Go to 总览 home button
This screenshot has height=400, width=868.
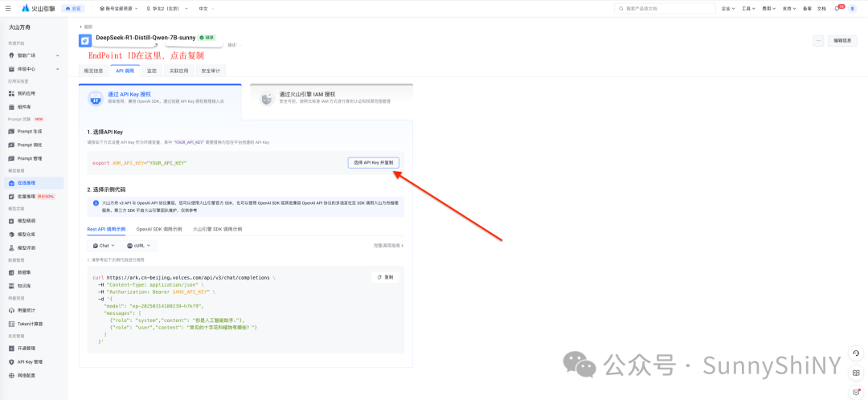click(x=73, y=9)
